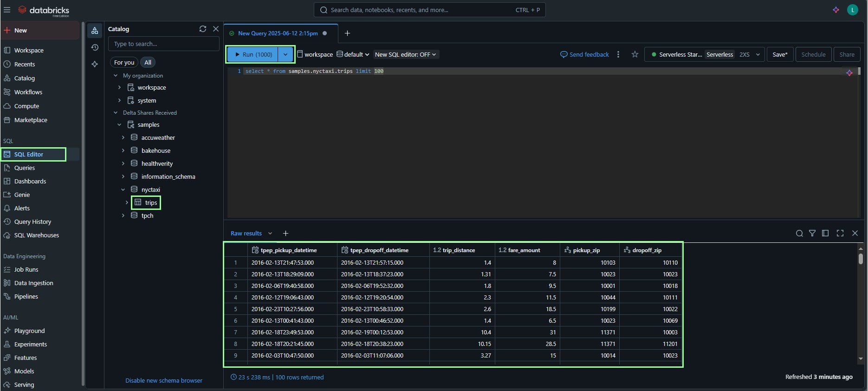Refresh the Catalog panel
Viewport: 868px width, 391px height.
point(203,29)
